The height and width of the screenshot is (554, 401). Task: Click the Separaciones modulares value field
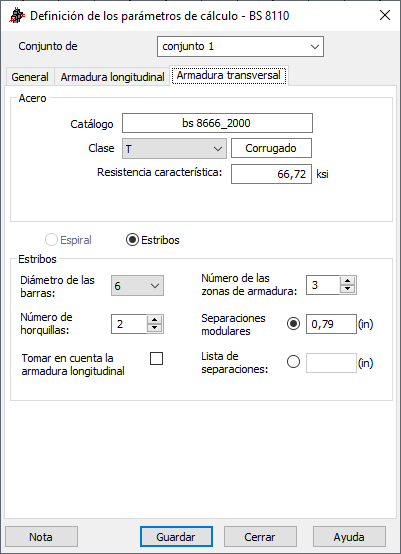point(331,324)
